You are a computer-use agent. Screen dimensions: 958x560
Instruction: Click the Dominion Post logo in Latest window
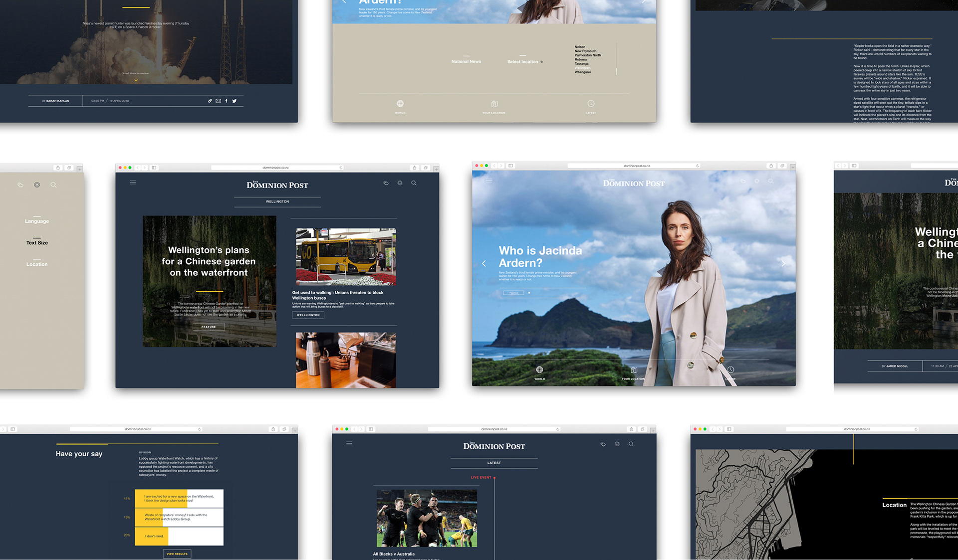[494, 446]
